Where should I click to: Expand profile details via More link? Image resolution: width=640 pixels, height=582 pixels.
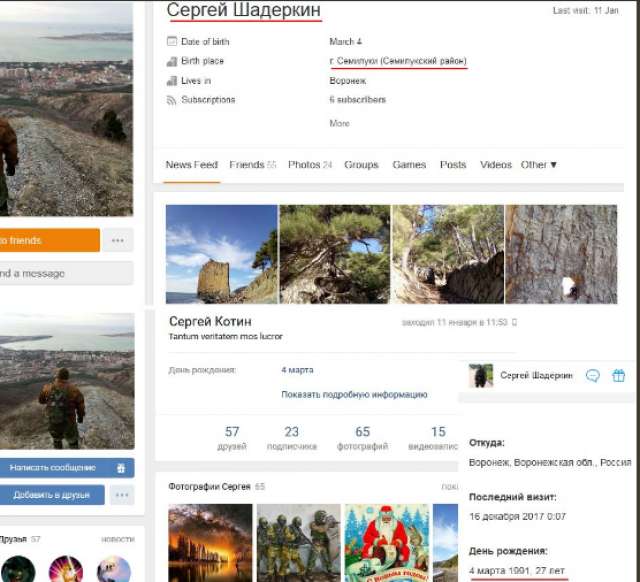point(339,123)
